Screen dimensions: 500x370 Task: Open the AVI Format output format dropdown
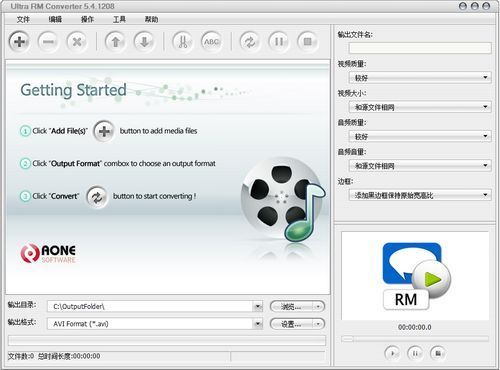(x=258, y=324)
